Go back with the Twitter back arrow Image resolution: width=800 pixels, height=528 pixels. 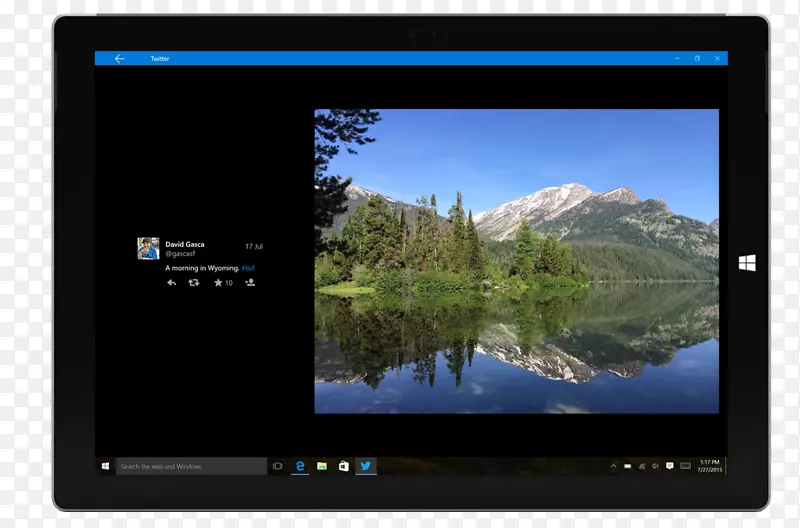pyautogui.click(x=119, y=59)
